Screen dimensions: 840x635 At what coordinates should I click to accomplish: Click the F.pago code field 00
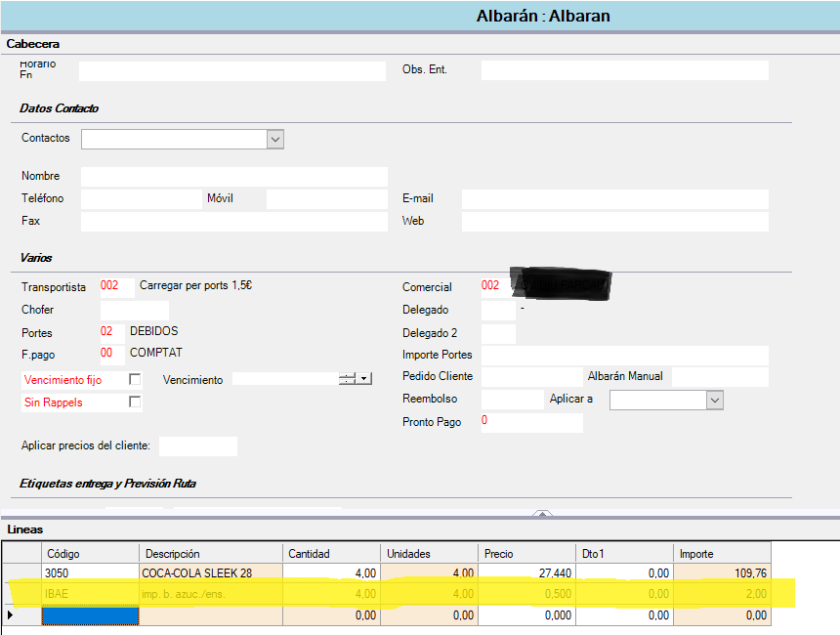click(x=112, y=355)
